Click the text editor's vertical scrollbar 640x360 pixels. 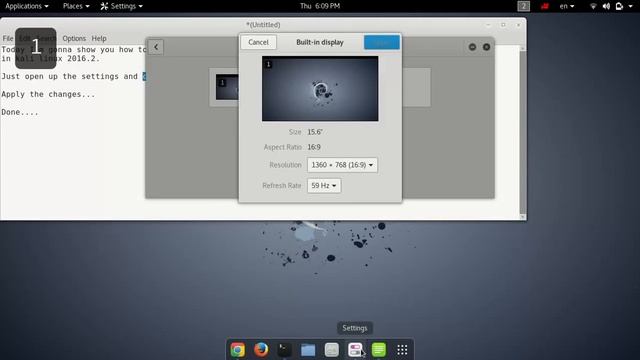click(x=522, y=133)
